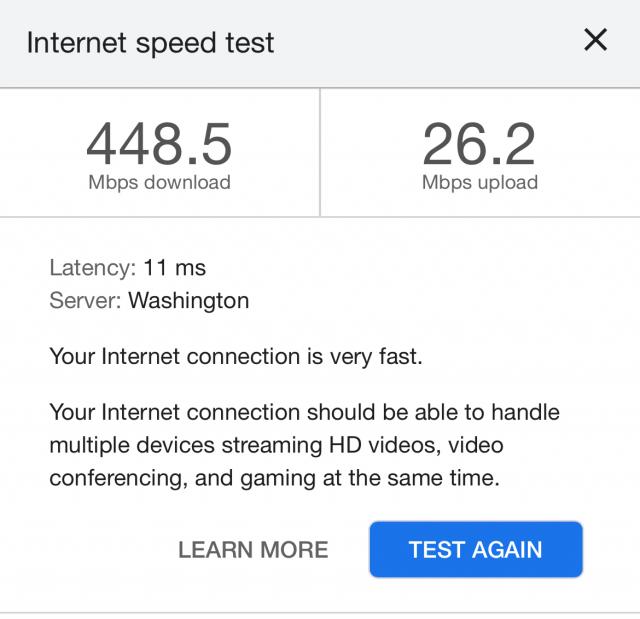Image resolution: width=640 pixels, height=619 pixels.
Task: Select the Mbps download label
Action: 159,182
